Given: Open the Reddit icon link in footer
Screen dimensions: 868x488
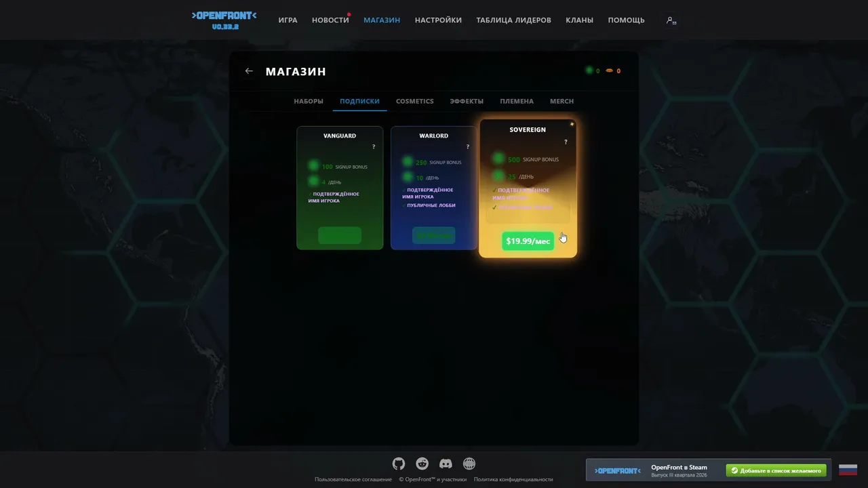Looking at the screenshot, I should [x=422, y=464].
